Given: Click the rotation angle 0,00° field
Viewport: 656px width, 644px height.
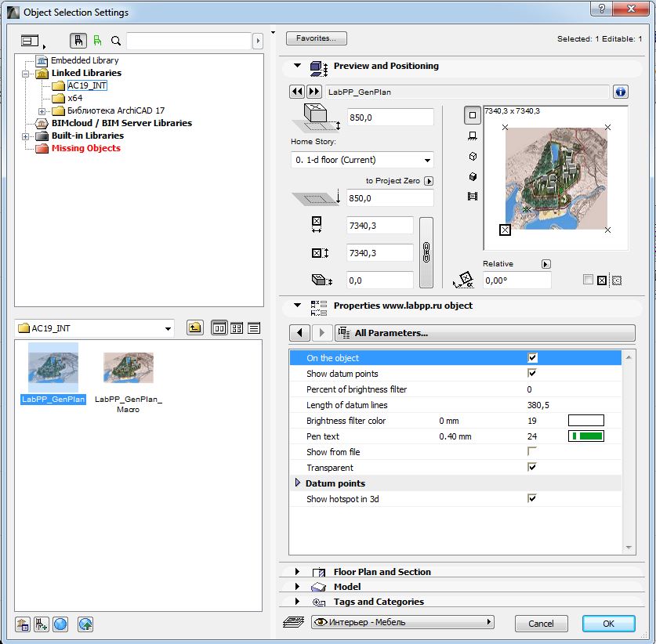Looking at the screenshot, I should (516, 280).
